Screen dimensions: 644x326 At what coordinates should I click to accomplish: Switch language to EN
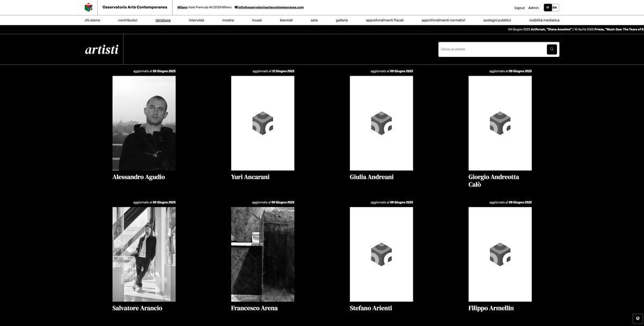pyautogui.click(x=555, y=8)
